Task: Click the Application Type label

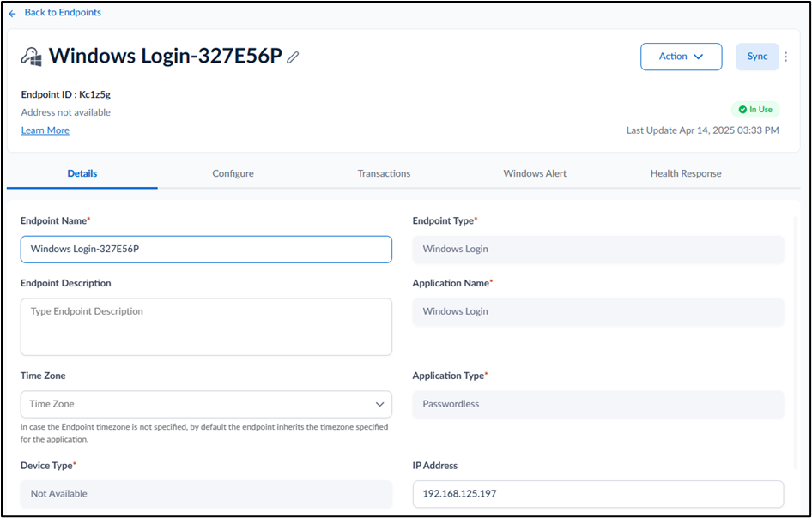Action: point(450,376)
